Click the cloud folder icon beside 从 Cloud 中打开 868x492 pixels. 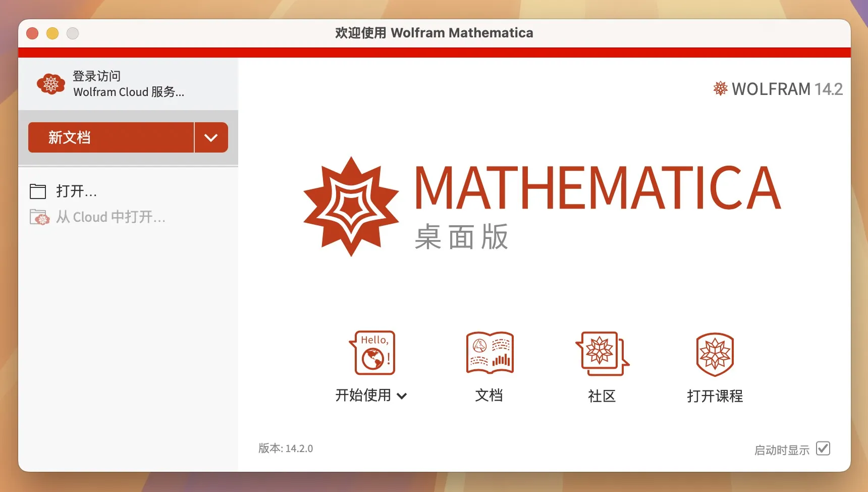coord(39,217)
